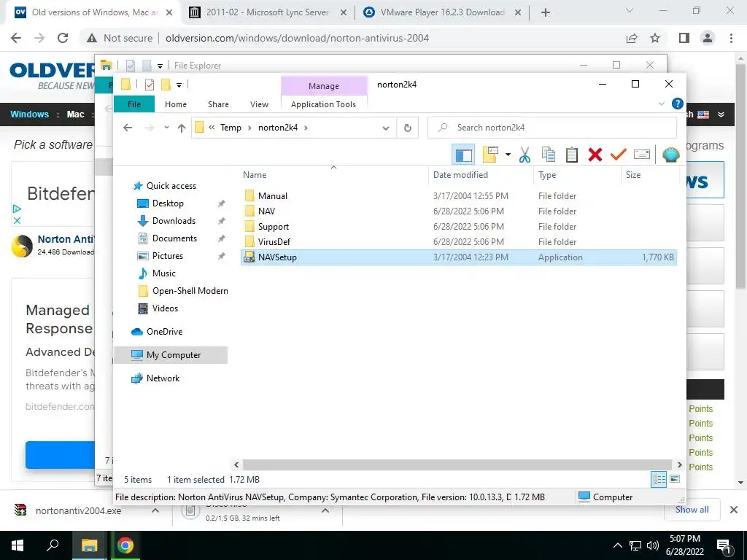Click the Search norton2k4 box
747x560 pixels.
[552, 128]
